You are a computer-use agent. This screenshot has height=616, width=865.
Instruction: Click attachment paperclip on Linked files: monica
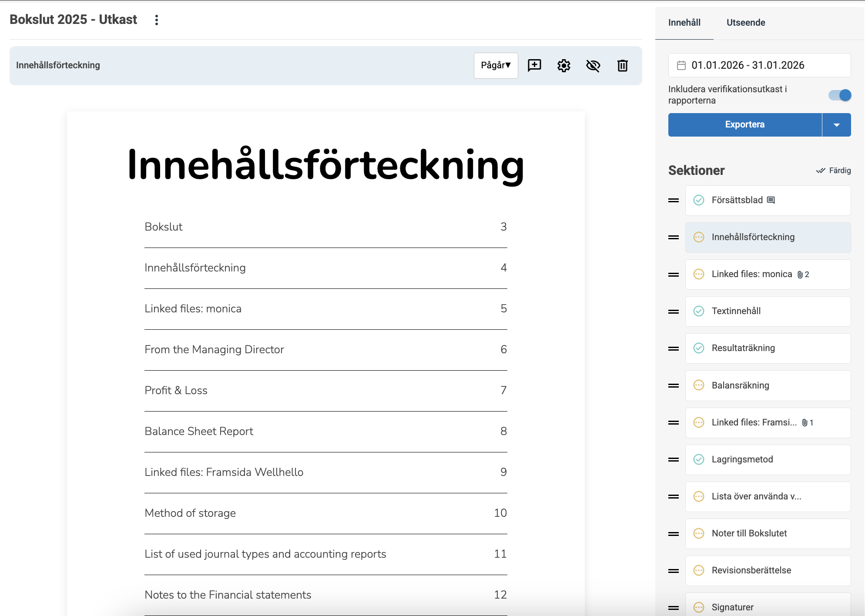800,275
